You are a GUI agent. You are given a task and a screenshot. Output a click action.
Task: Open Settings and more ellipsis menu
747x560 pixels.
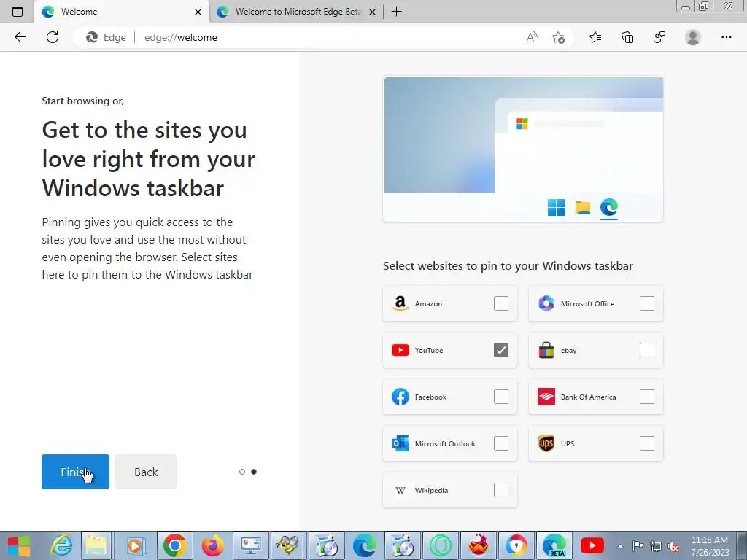726,37
